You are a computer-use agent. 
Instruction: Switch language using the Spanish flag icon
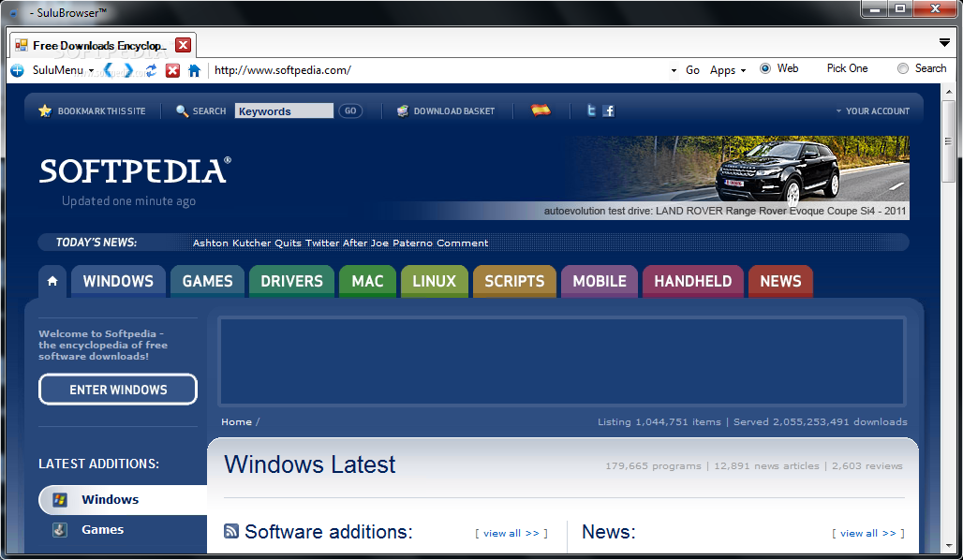pos(541,110)
